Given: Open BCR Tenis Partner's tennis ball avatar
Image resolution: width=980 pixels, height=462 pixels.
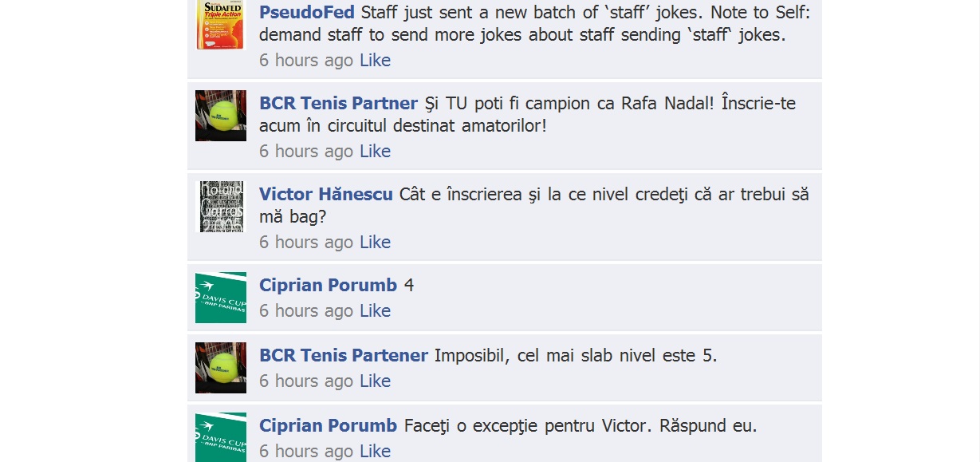Looking at the screenshot, I should 221,116.
